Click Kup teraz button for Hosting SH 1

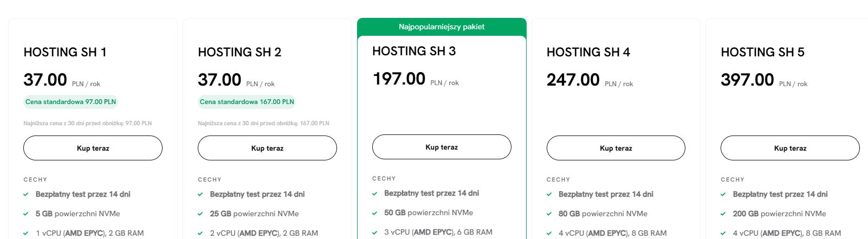[x=93, y=148]
